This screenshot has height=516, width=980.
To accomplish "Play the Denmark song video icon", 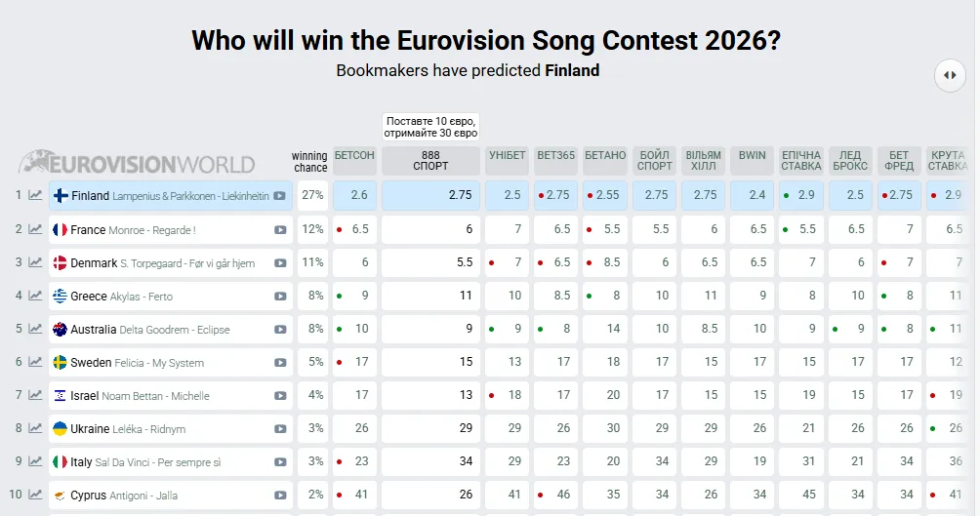I will click(280, 263).
